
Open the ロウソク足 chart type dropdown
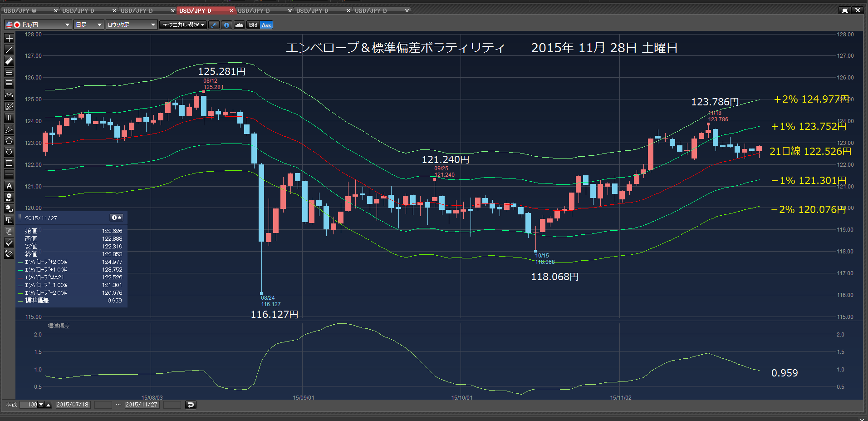132,25
